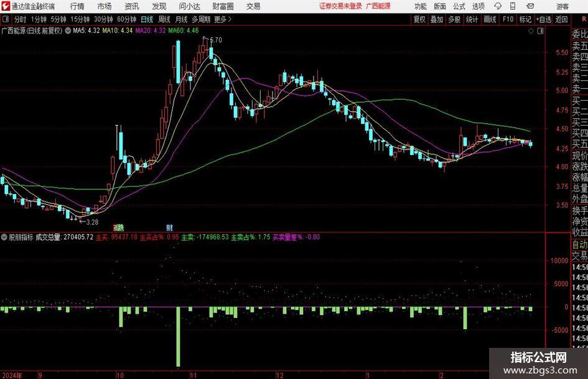Image resolution: width=588 pixels, height=379 pixels.
Task: Switch to the 30分钟 period tab
Action: (x=103, y=19)
